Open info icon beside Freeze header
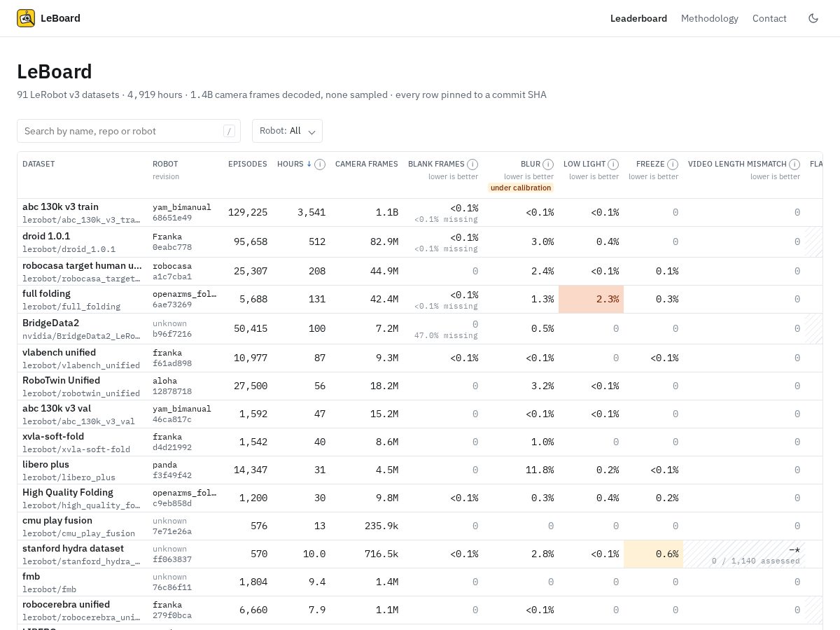Screen dimensions: 840x630 tap(673, 164)
